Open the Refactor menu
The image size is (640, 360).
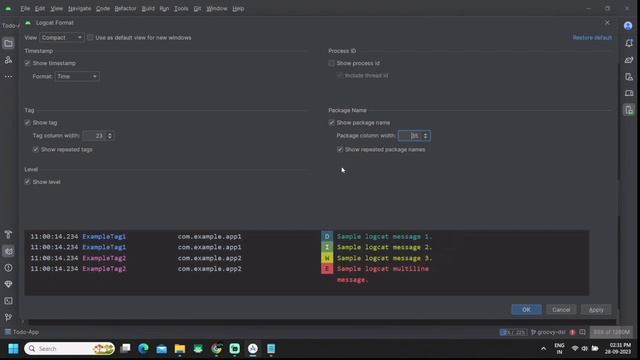pos(125,9)
